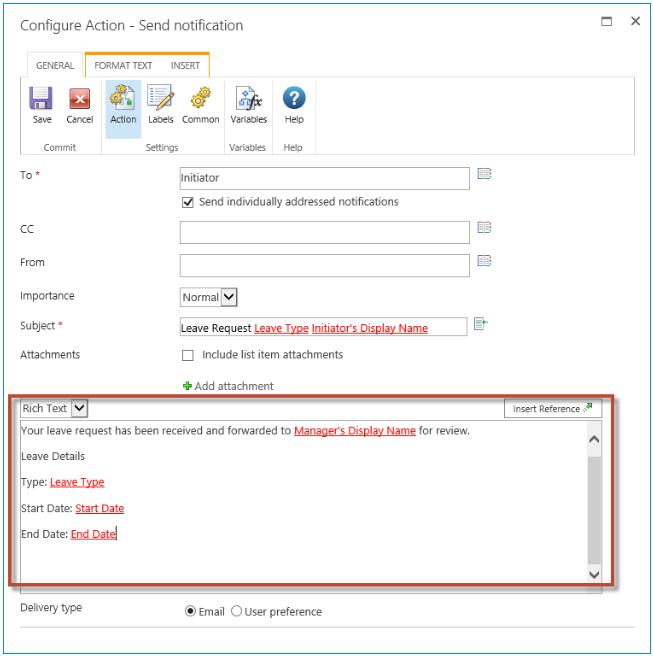Open the Labels settings
The width and height of the screenshot is (653, 656).
coord(161,105)
